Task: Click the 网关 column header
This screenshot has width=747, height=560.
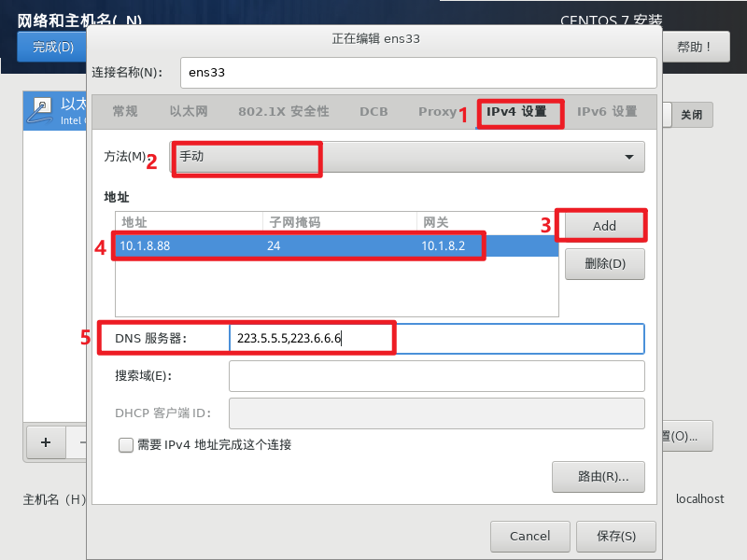Action: point(487,222)
